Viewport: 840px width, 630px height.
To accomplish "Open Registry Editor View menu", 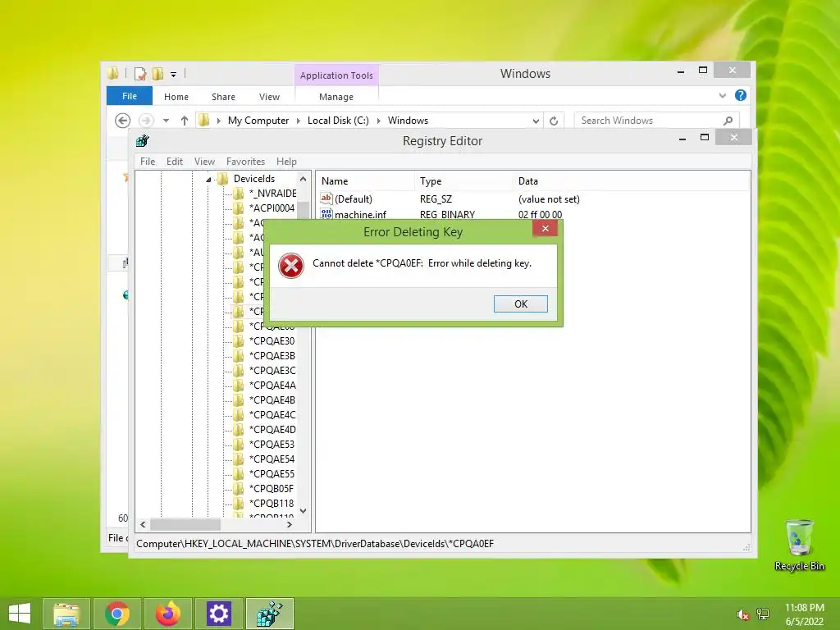I will [x=204, y=162].
